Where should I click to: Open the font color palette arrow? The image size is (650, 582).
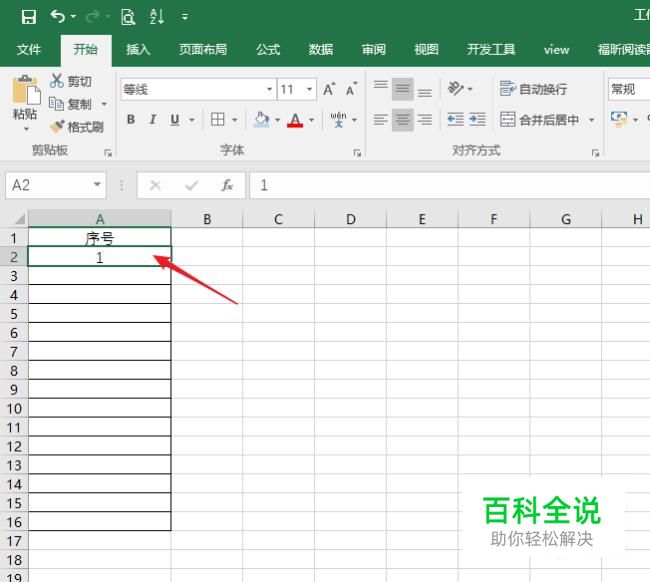[x=311, y=120]
